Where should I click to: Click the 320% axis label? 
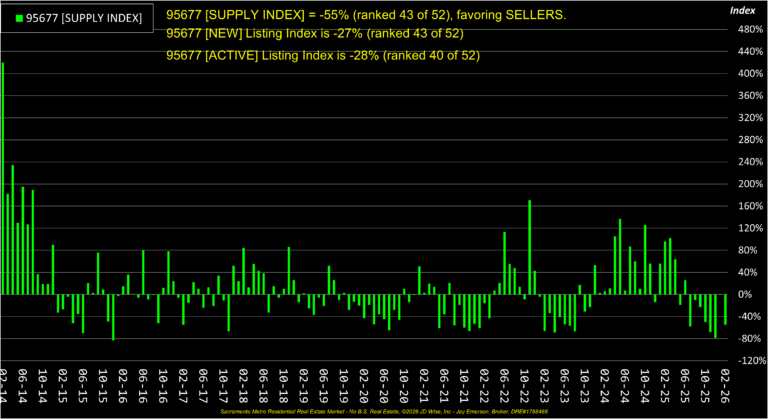coord(750,118)
